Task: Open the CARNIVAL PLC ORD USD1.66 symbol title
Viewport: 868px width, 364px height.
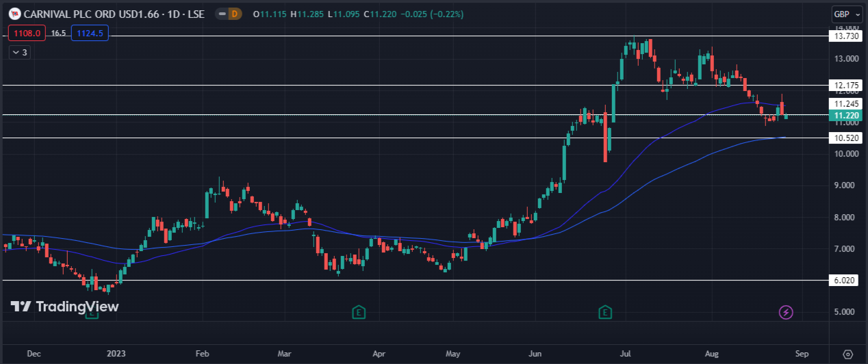Action: pos(114,14)
